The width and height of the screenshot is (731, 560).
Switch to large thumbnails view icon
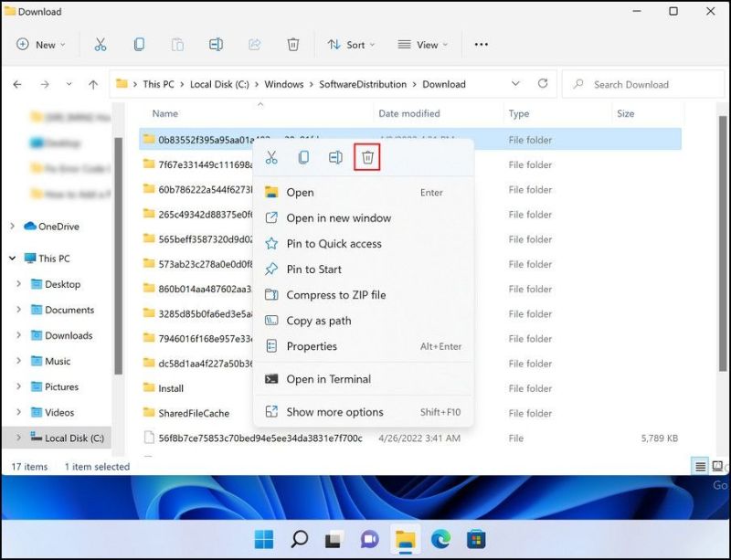pos(718,466)
